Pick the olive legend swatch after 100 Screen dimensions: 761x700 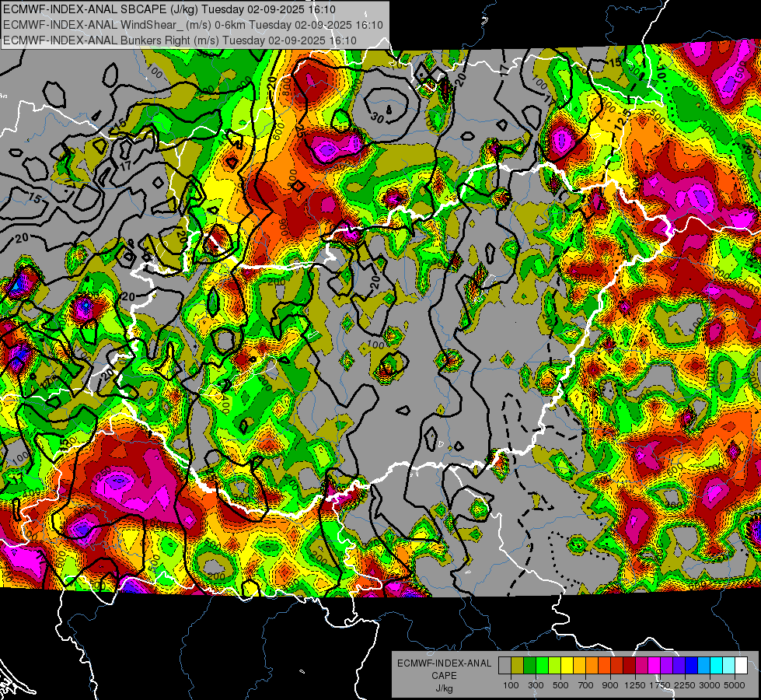(518, 665)
